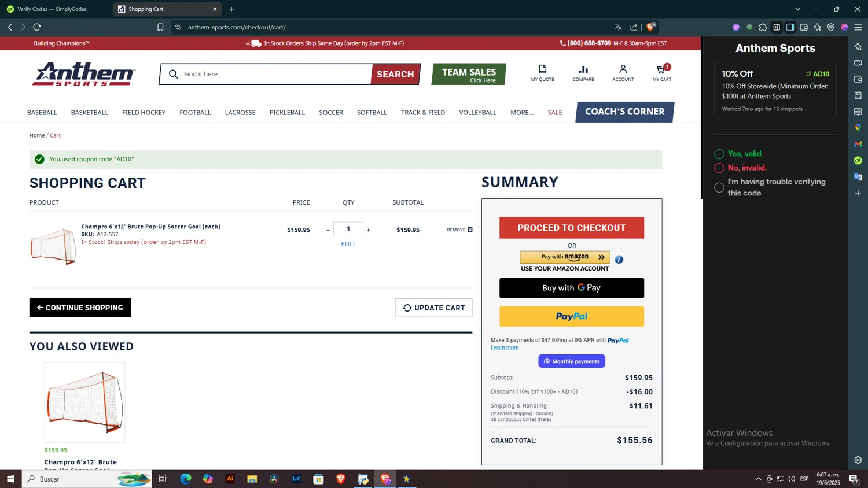Click the Remove item X icon

pos(470,230)
